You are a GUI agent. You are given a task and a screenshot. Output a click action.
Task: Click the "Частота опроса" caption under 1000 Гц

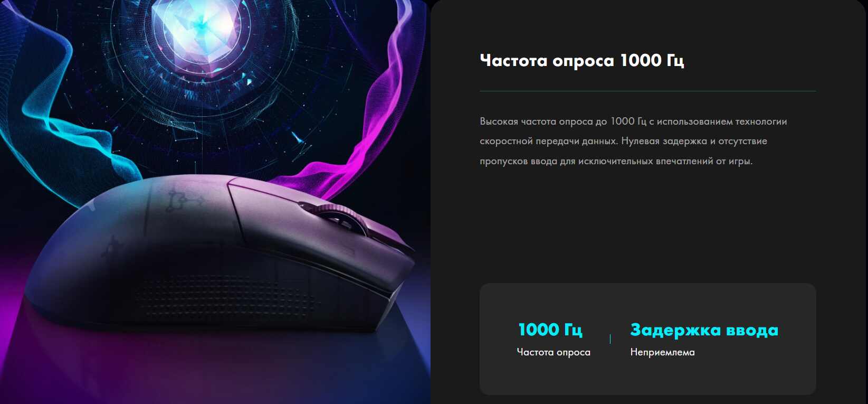pos(554,352)
